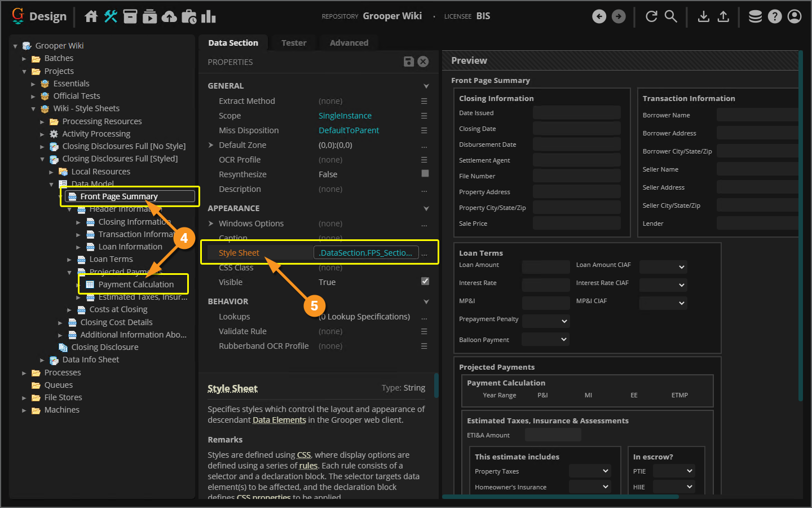Click the back arrow navigation button
This screenshot has height=508, width=812.
[599, 16]
